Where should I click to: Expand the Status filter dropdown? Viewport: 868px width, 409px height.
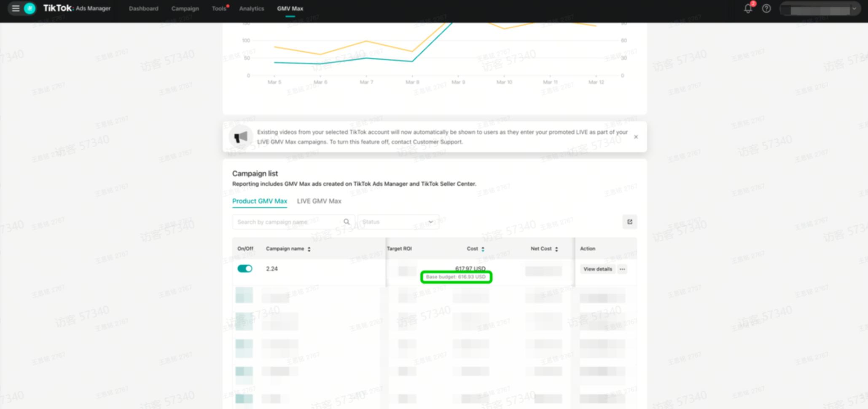pos(398,222)
